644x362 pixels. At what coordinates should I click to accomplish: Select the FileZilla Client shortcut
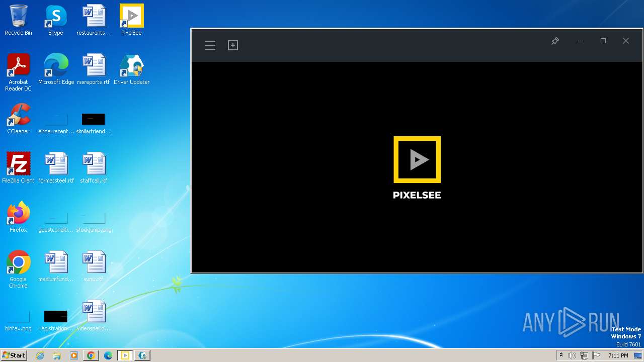(x=18, y=168)
